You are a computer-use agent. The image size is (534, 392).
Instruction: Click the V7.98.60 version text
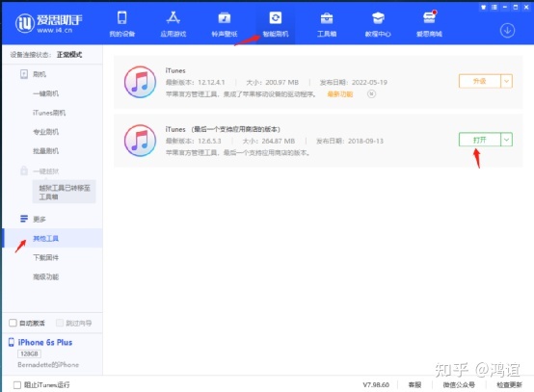[376, 385]
